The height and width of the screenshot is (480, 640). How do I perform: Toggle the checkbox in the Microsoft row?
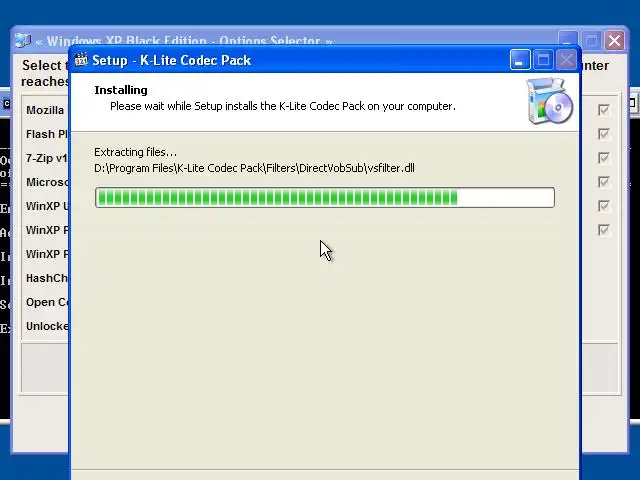pyautogui.click(x=604, y=182)
